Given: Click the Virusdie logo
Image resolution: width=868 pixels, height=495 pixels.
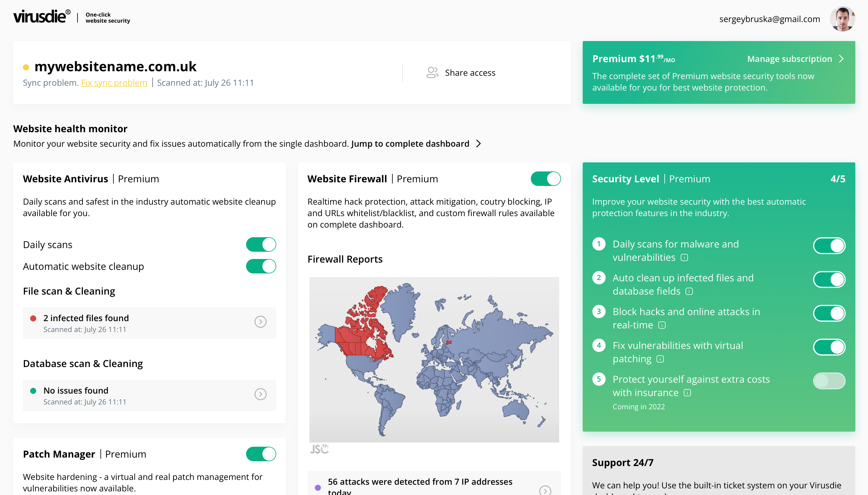Looking at the screenshot, I should tap(42, 16).
